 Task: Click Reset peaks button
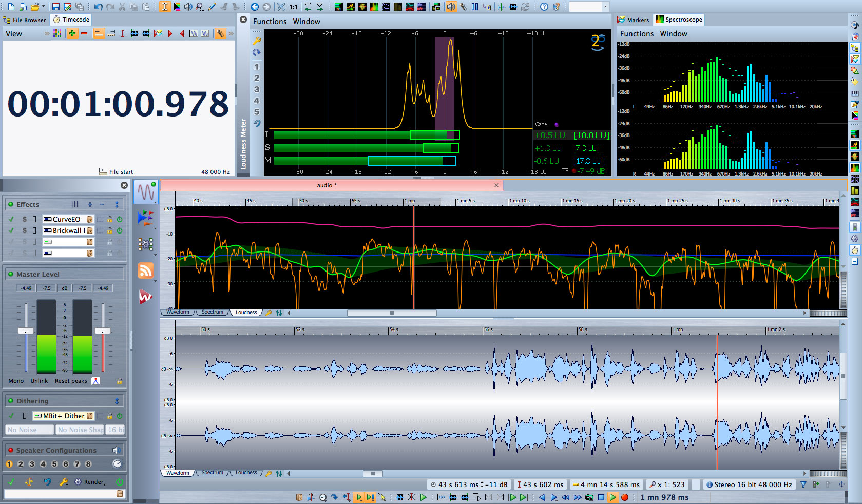coord(71,381)
